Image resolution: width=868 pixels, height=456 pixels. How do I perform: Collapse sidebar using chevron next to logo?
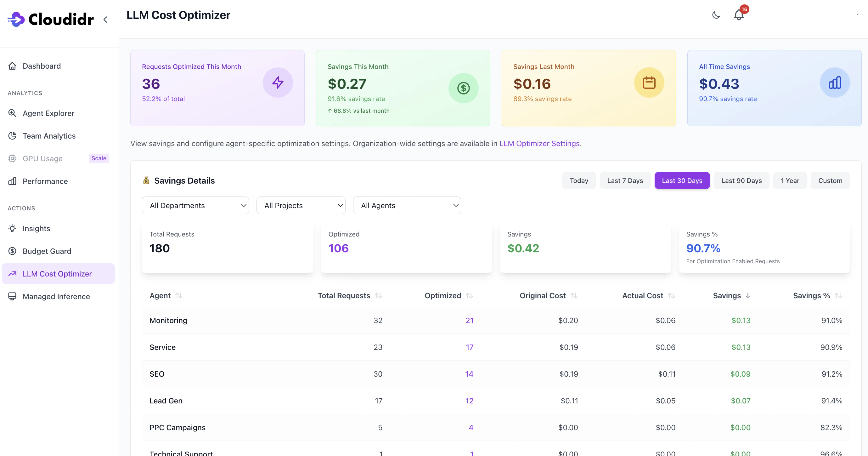click(105, 20)
